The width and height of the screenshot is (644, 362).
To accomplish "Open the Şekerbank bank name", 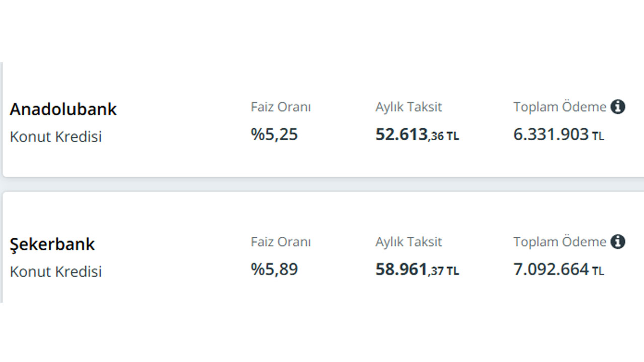I will [52, 244].
